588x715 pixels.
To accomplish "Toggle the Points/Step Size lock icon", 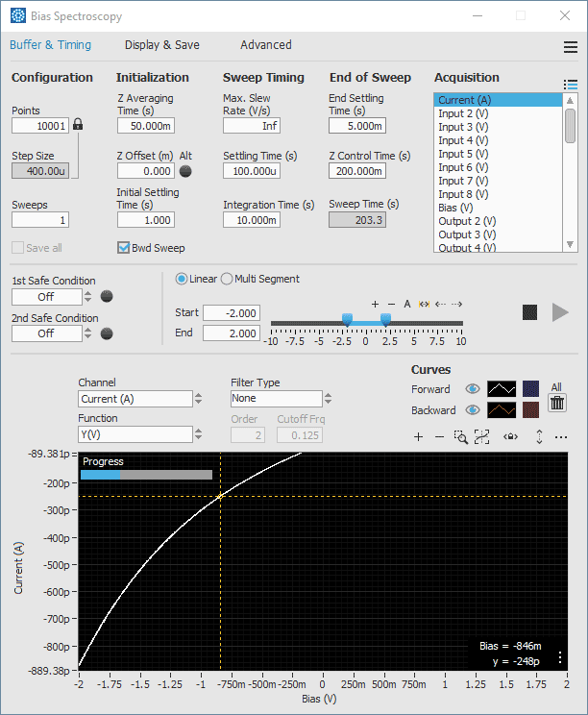I will pos(78,124).
